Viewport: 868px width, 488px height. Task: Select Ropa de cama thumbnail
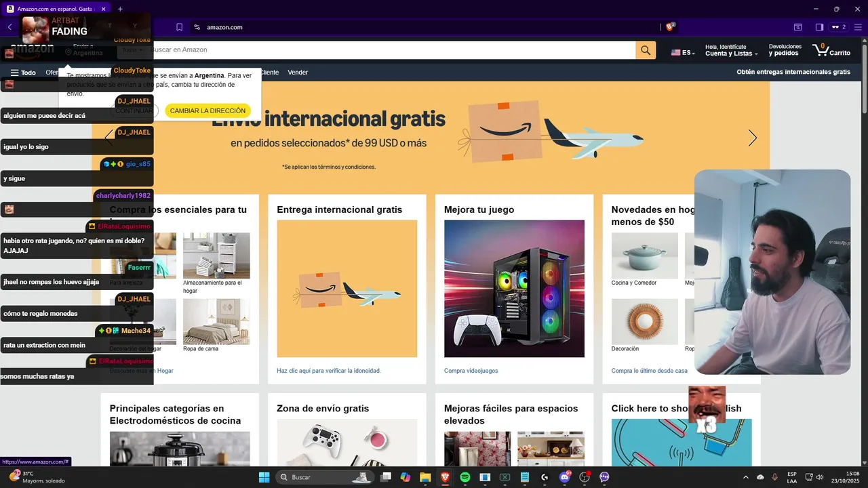point(216,321)
